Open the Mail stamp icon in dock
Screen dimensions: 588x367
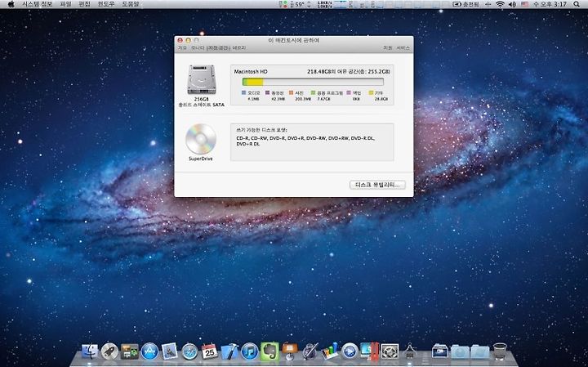point(170,351)
